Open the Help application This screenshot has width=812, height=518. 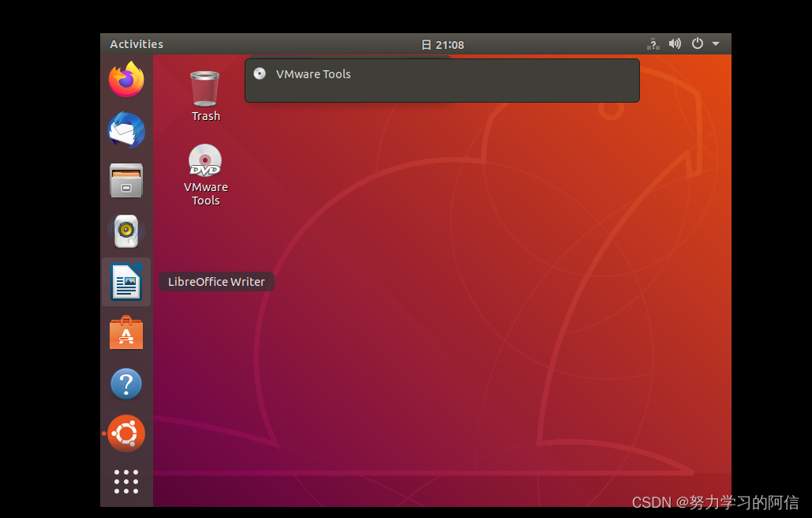126,383
